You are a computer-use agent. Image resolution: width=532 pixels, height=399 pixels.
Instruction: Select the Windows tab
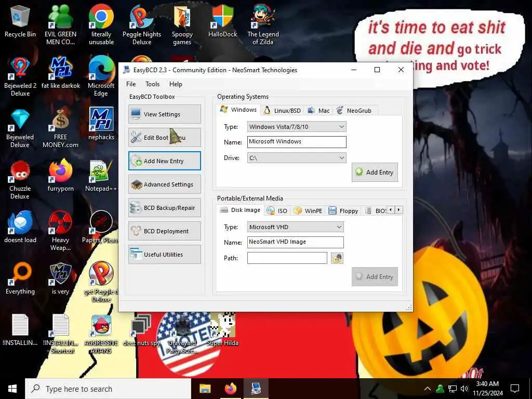[x=238, y=110]
